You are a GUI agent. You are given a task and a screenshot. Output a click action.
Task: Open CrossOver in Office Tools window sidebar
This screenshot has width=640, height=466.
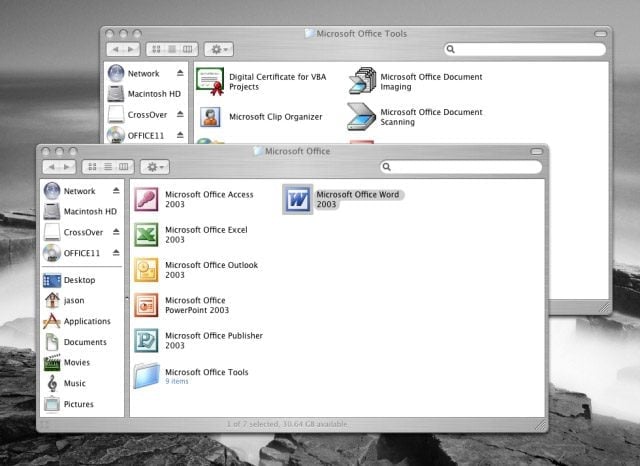(138, 115)
